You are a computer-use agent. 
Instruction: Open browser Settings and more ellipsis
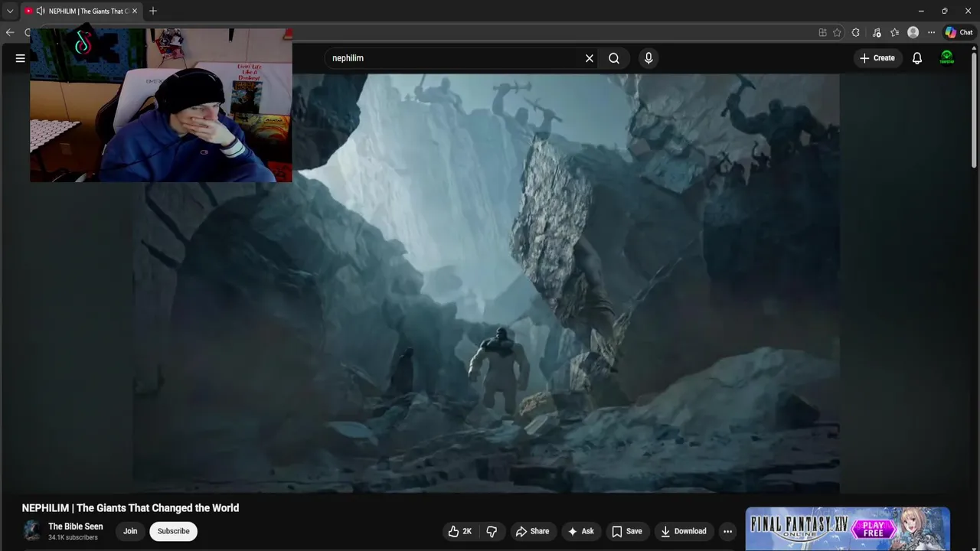931,32
